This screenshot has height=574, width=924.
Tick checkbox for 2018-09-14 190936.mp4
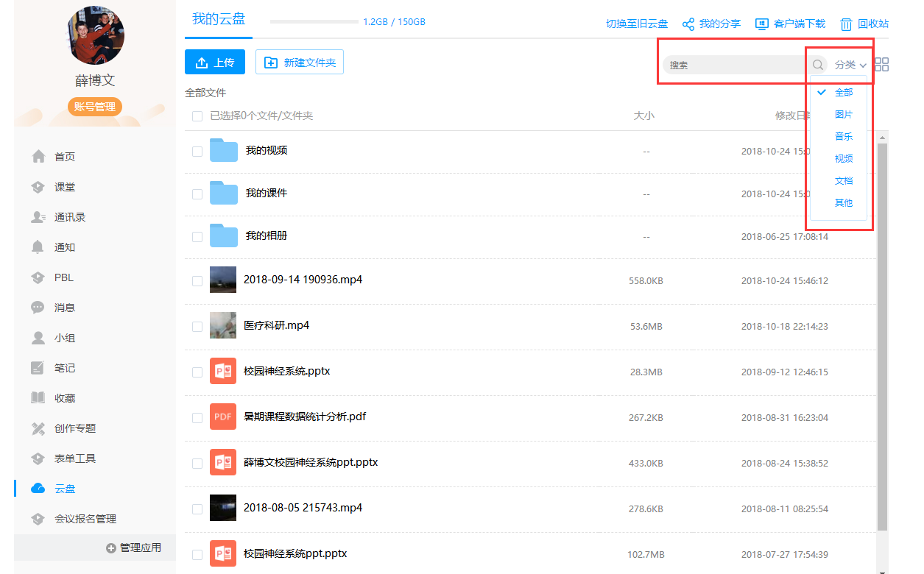[197, 280]
